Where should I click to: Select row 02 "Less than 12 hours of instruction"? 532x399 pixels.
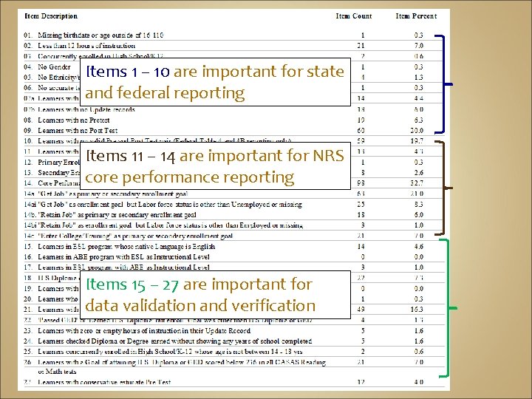pyautogui.click(x=234, y=46)
